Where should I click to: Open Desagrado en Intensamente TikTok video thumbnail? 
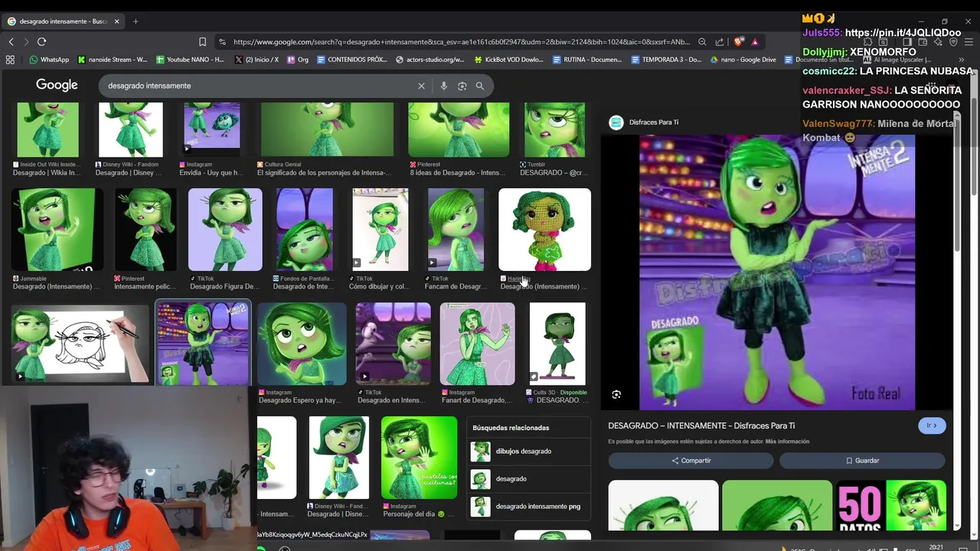click(x=393, y=344)
